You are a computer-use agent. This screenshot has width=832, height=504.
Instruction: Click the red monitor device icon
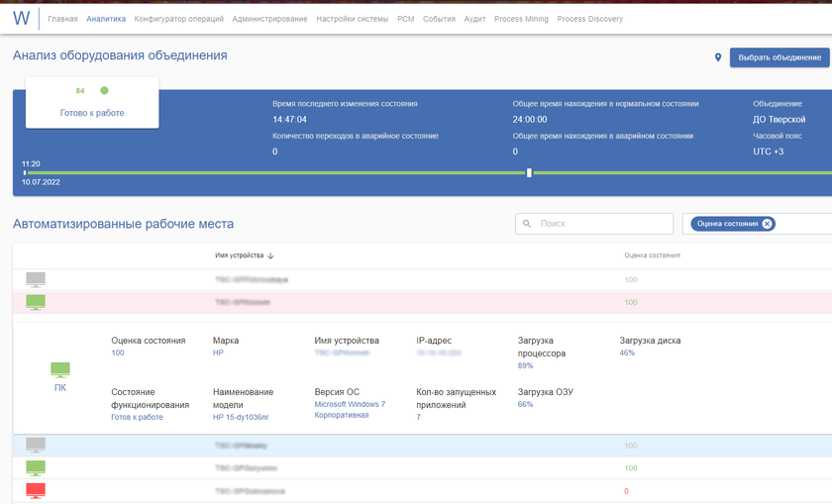(x=36, y=490)
